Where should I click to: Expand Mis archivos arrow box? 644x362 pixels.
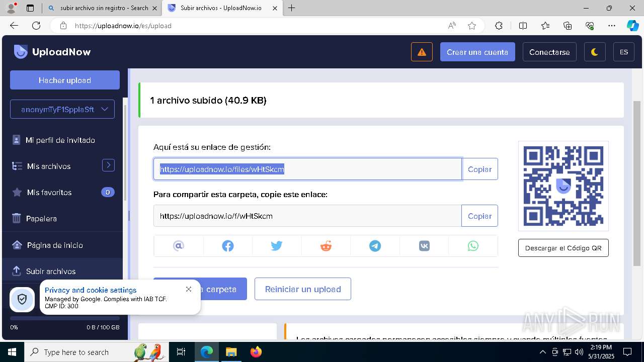[x=108, y=165]
